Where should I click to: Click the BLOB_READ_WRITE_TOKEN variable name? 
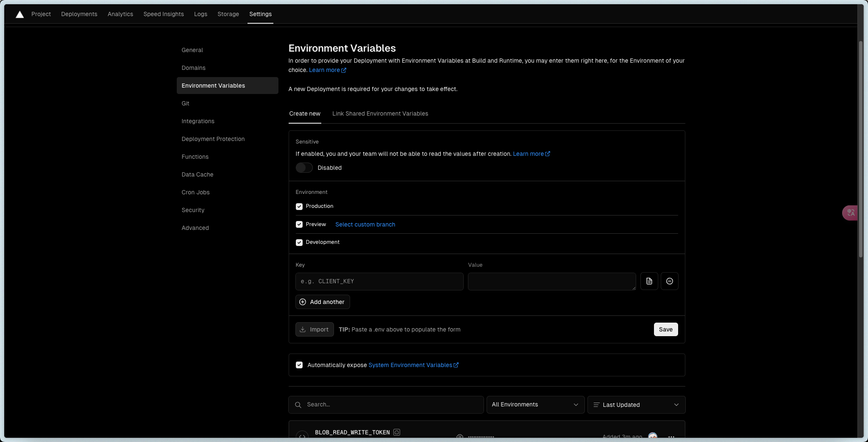pyautogui.click(x=352, y=432)
